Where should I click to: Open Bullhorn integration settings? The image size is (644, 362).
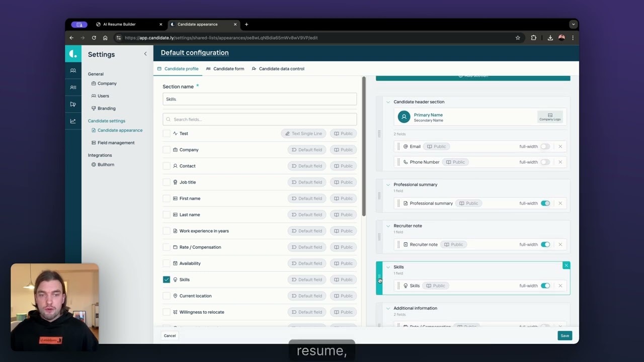(x=103, y=164)
